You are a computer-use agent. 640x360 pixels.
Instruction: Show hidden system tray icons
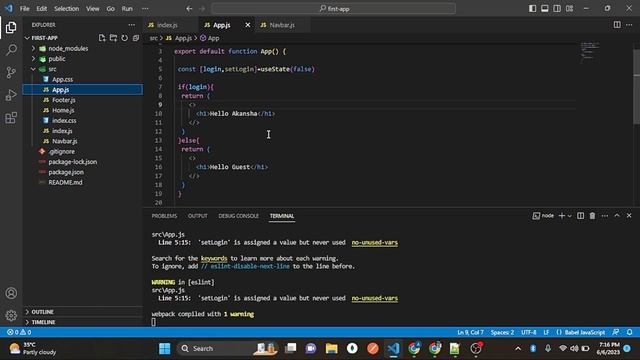coord(518,349)
